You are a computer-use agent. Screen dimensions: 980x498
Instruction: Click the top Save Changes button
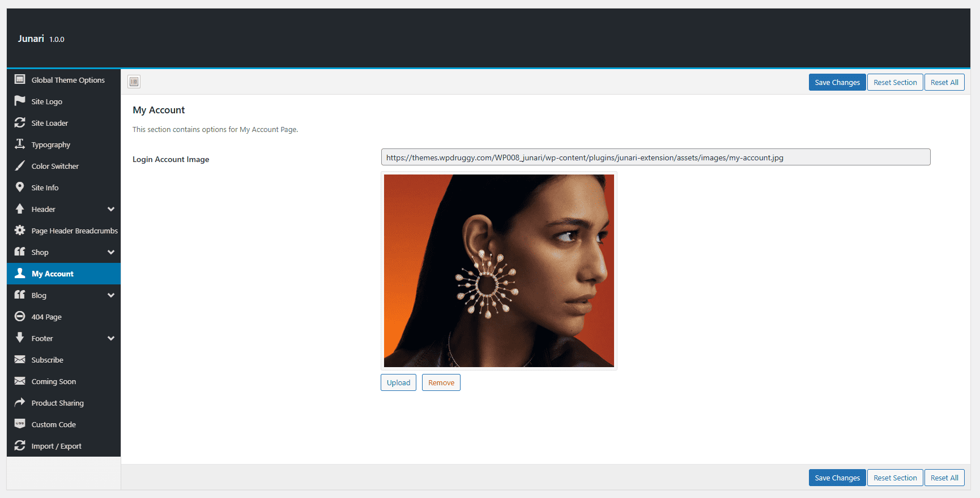837,82
